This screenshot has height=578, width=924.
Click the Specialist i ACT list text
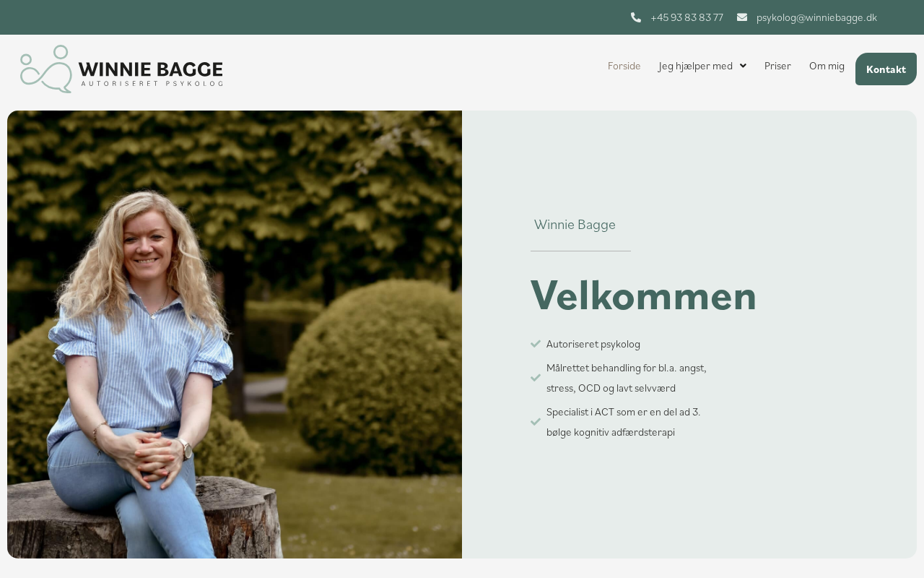click(x=623, y=422)
